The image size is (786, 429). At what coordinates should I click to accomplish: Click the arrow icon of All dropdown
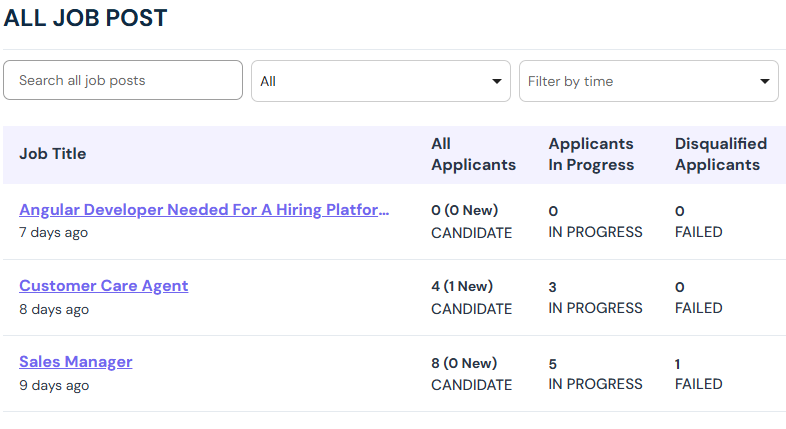pos(497,81)
